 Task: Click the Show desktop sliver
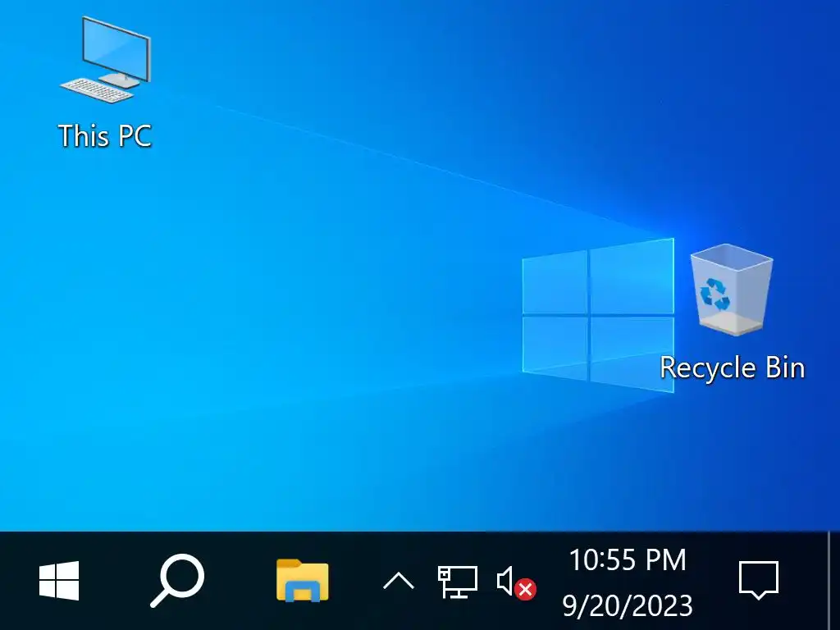[833, 581]
